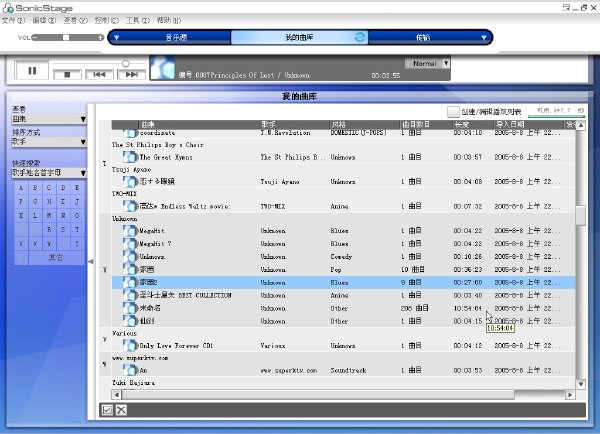Click album icon for TWO-MIX Endless Waltz
The height and width of the screenshot is (434, 600).
click(130, 206)
